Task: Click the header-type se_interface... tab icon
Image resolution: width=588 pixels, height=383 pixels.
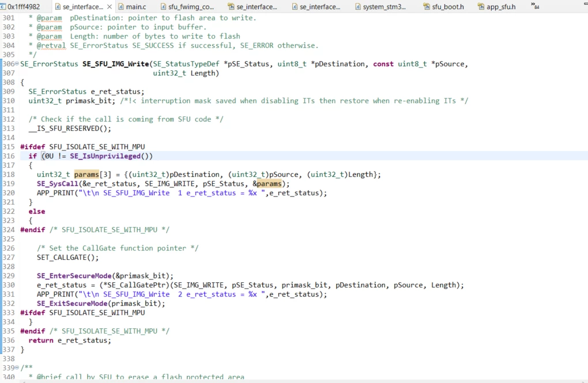Action: coord(231,7)
